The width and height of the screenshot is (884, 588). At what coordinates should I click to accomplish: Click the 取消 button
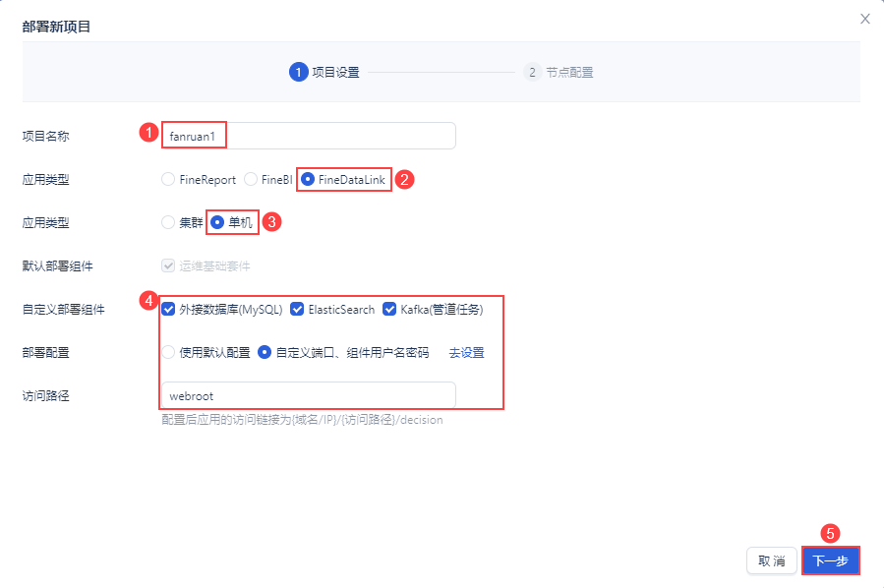click(x=771, y=560)
